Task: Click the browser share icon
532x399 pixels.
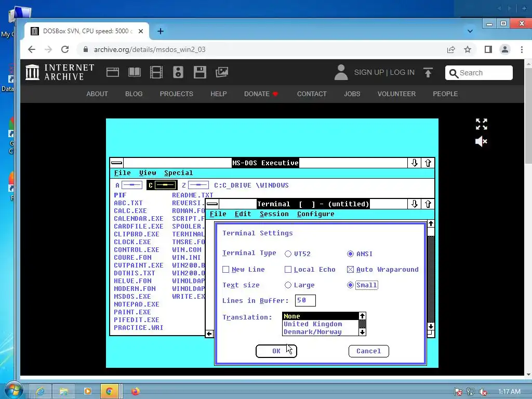Action: [450, 49]
